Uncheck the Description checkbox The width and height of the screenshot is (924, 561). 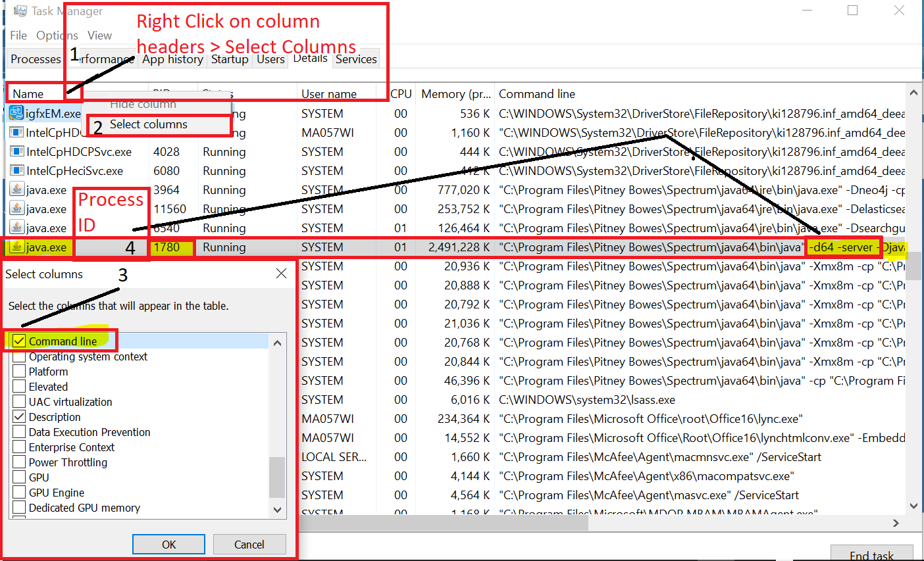(18, 416)
